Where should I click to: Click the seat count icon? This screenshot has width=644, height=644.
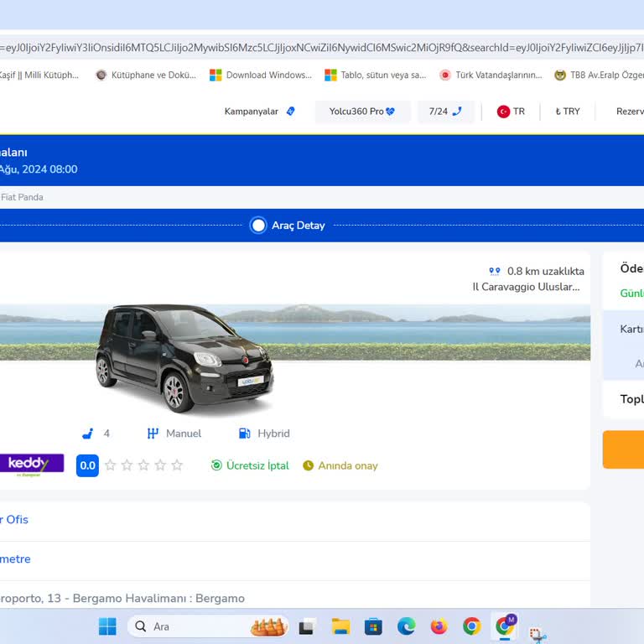pos(87,434)
